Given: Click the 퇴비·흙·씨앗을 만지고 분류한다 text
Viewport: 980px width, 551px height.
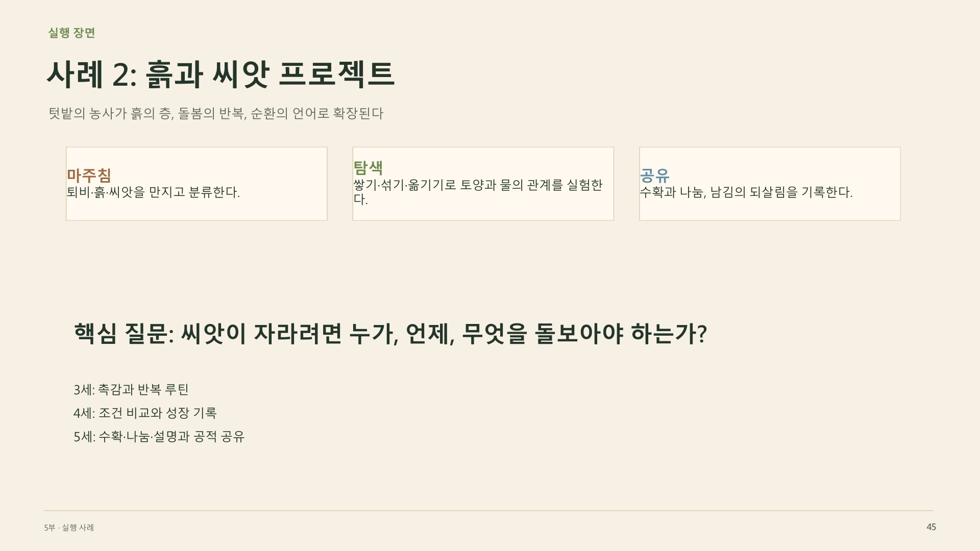Looking at the screenshot, I should click(x=153, y=192).
